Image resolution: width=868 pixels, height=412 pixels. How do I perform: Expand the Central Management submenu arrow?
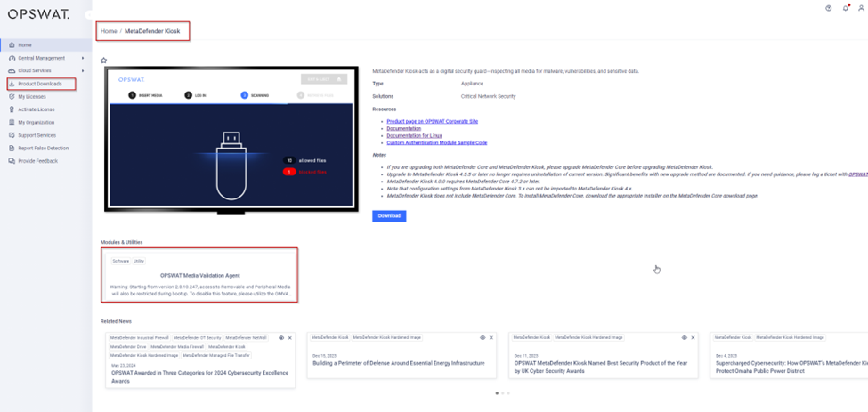click(x=83, y=58)
